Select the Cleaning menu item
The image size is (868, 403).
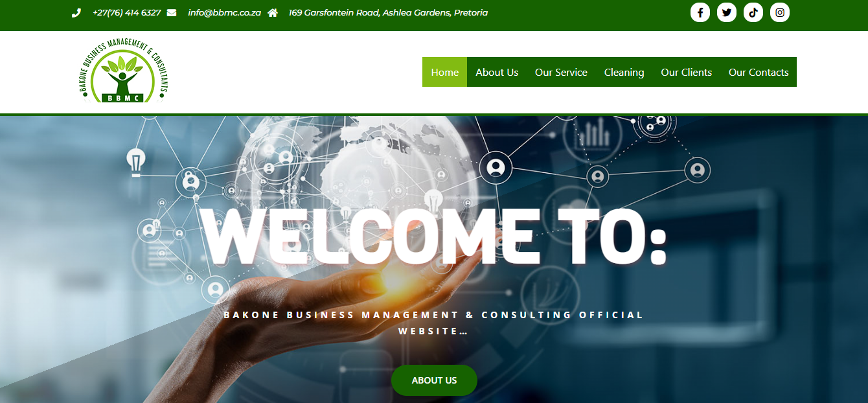click(x=624, y=72)
